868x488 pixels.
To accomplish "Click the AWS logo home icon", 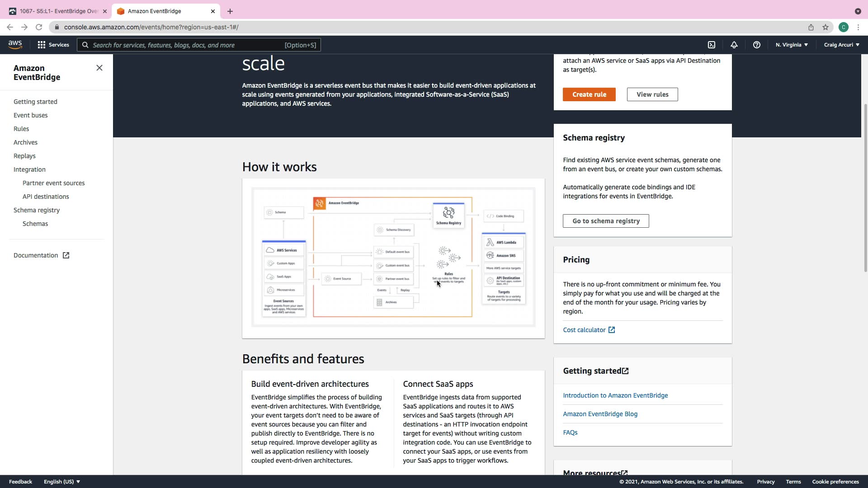I will coord(15,44).
